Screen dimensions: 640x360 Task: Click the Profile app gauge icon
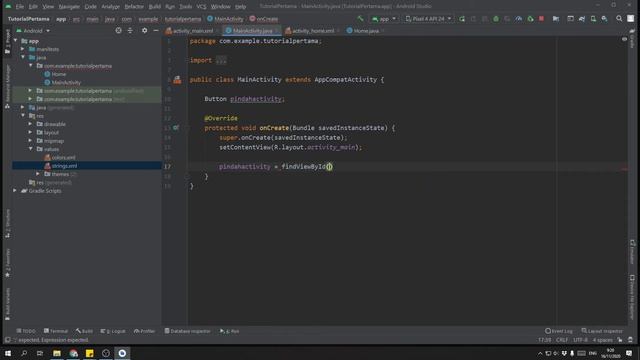[518, 19]
